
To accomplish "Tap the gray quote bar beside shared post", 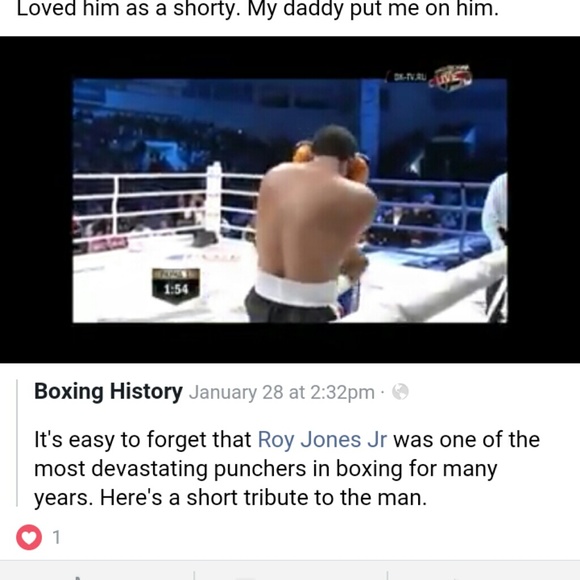I will tap(17, 442).
